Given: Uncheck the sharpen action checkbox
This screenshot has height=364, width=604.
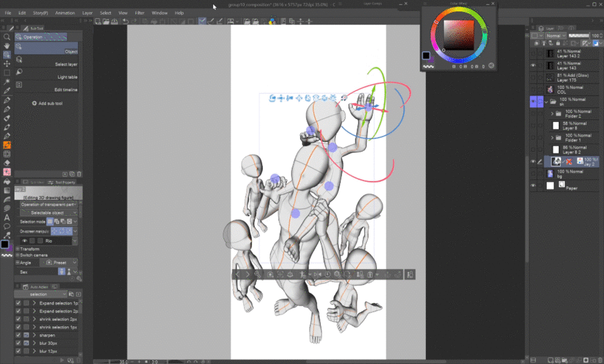Looking at the screenshot, I should pyautogui.click(x=18, y=334).
